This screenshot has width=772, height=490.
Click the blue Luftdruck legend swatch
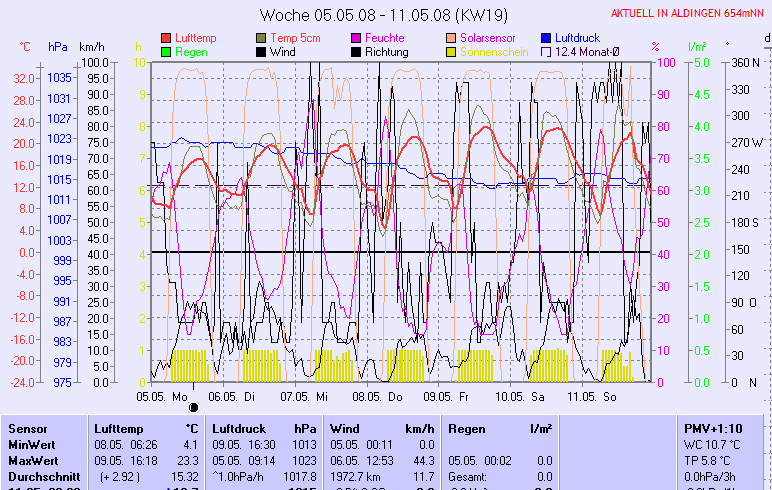point(546,38)
